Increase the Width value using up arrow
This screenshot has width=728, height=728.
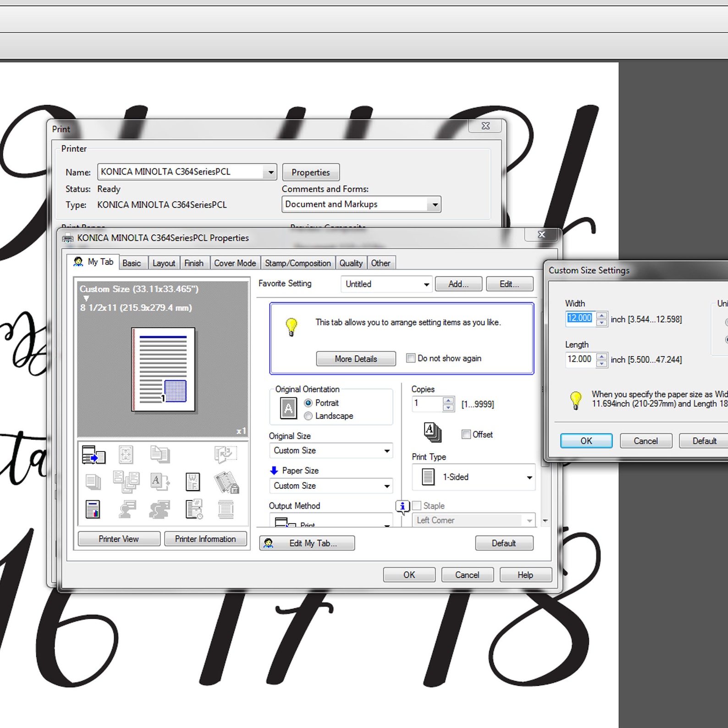pyautogui.click(x=602, y=315)
